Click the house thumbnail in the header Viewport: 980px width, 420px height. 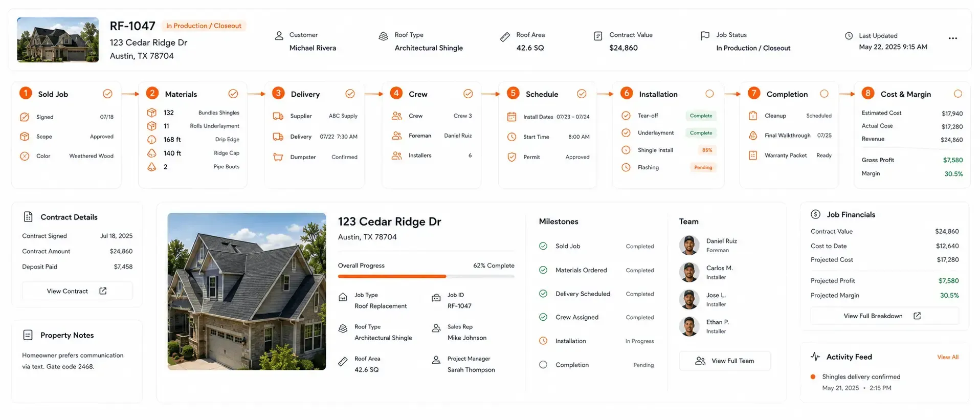(x=58, y=40)
